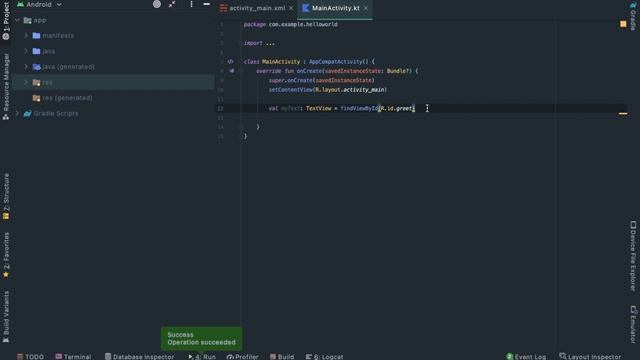The image size is (640, 360).
Task: Click the AppCompatActivity class reference
Action: click(335, 62)
